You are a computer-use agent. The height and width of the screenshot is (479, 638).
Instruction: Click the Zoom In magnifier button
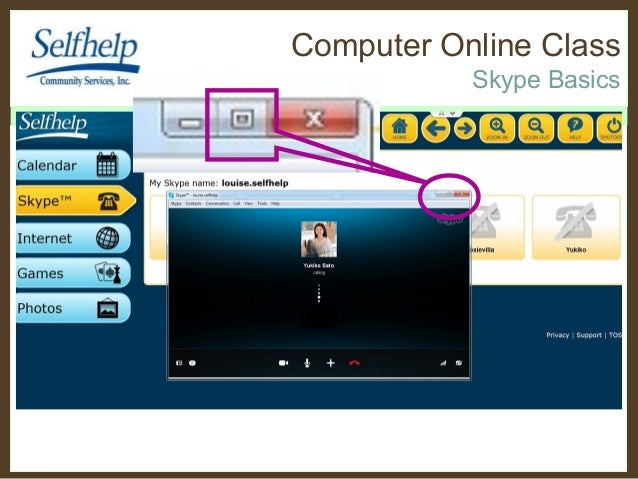tap(497, 129)
